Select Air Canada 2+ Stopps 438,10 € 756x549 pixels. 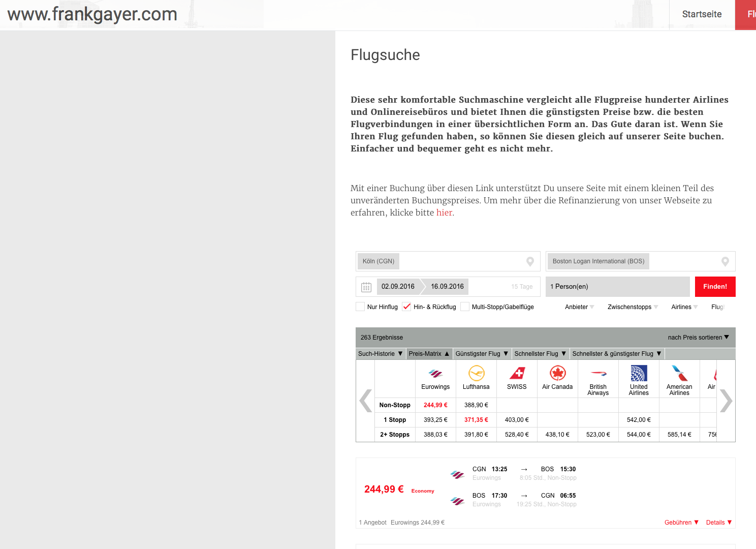(557, 435)
